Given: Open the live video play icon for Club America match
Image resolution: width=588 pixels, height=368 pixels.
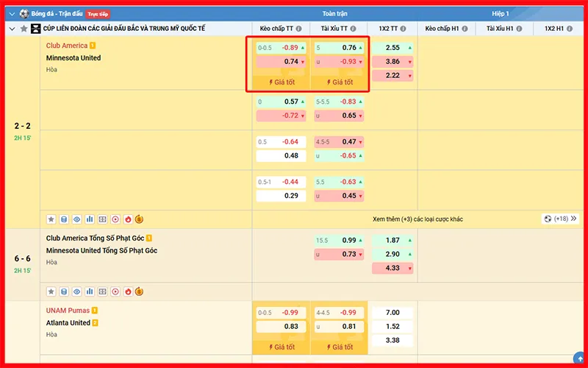Looking at the screenshot, I should click(x=115, y=219).
